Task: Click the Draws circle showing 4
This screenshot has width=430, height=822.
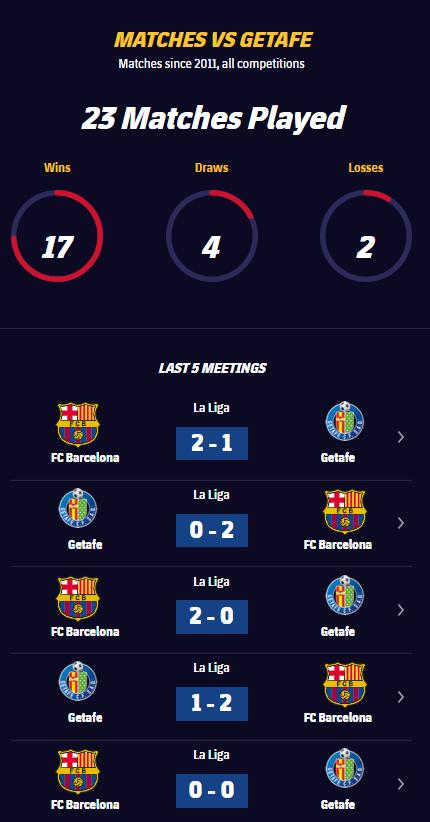Action: point(211,236)
